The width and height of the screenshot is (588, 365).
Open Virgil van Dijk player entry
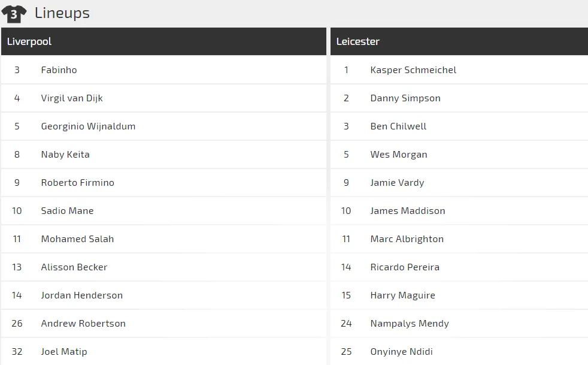coord(72,98)
